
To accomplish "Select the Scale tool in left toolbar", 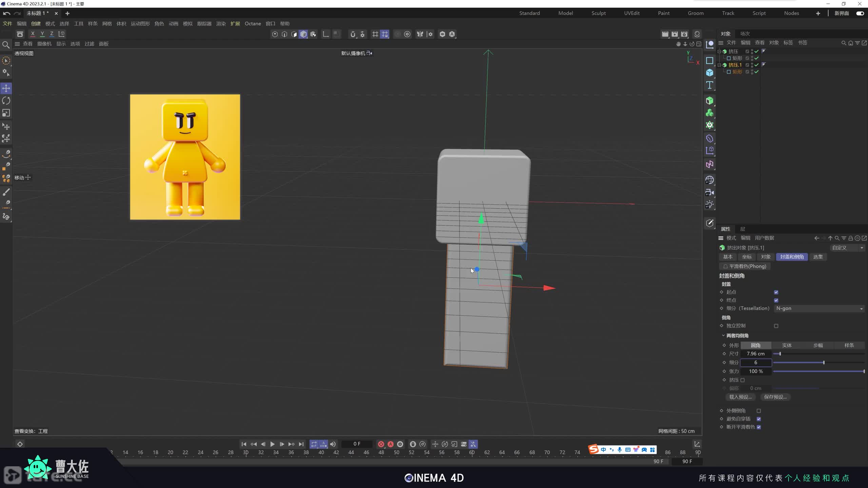I will [6, 113].
